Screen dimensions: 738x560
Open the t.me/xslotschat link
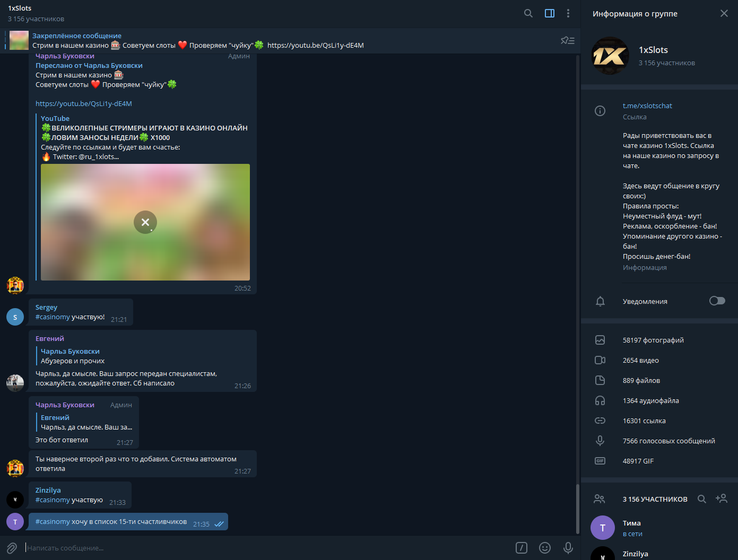tap(647, 106)
